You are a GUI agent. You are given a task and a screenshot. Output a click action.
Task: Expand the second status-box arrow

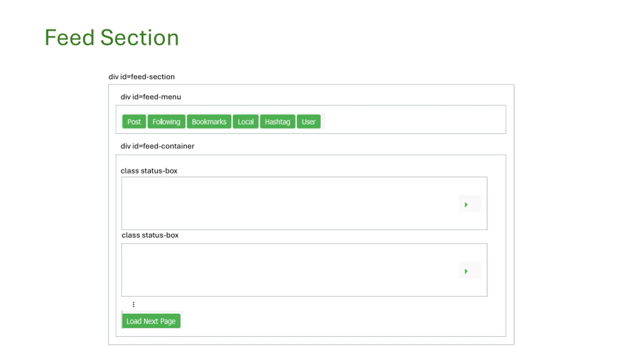coord(466,271)
